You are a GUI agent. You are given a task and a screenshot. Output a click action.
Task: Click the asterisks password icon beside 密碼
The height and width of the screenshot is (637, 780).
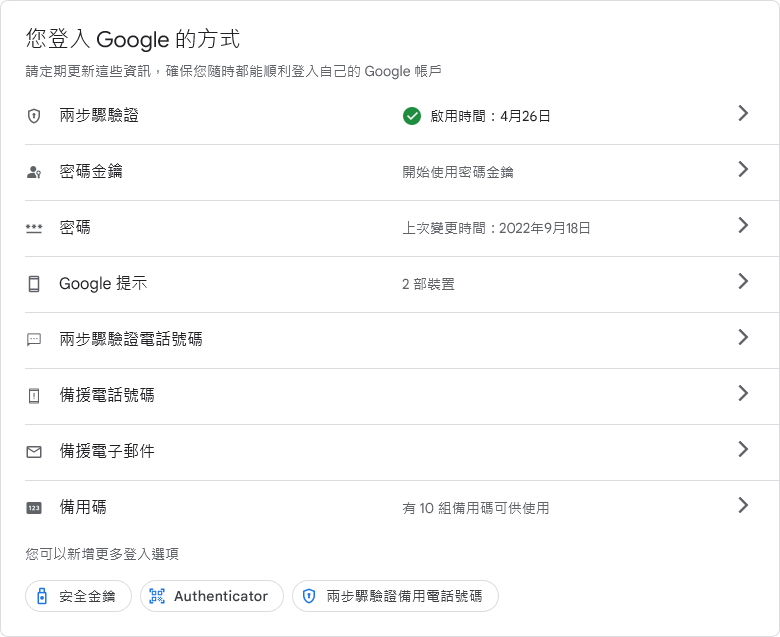coord(34,228)
